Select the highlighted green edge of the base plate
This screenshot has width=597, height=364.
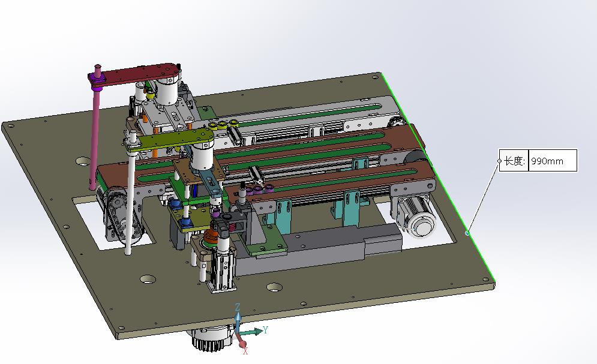(438, 176)
